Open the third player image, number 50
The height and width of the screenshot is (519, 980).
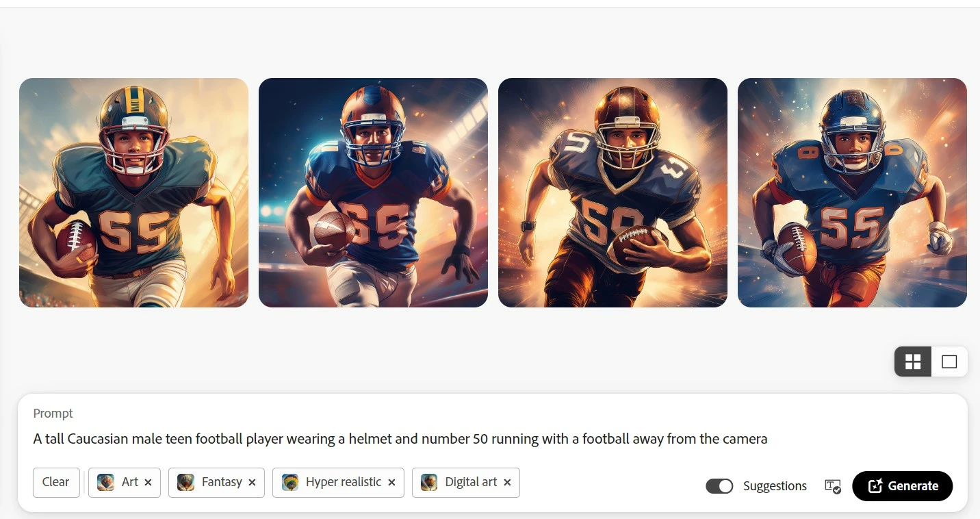[x=612, y=192]
